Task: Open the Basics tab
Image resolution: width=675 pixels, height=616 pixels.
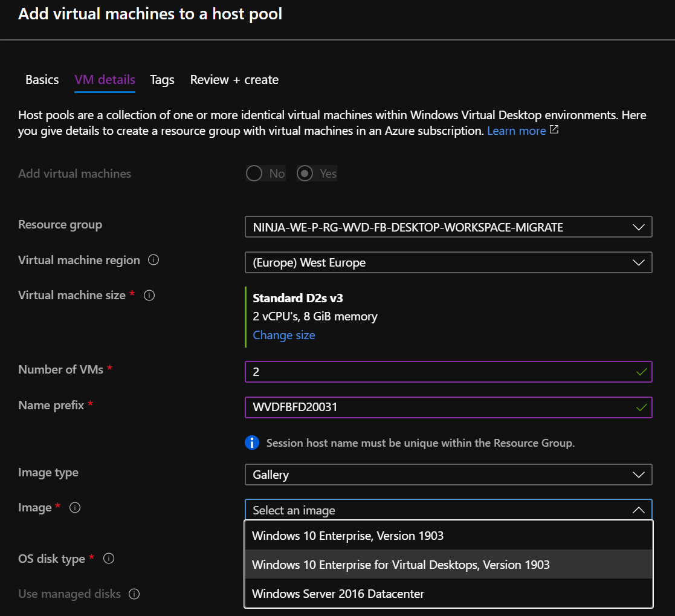Action: 42,80
